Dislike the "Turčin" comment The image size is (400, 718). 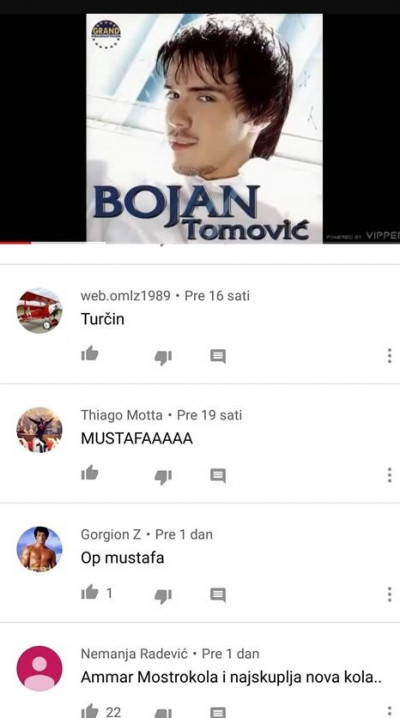point(163,358)
